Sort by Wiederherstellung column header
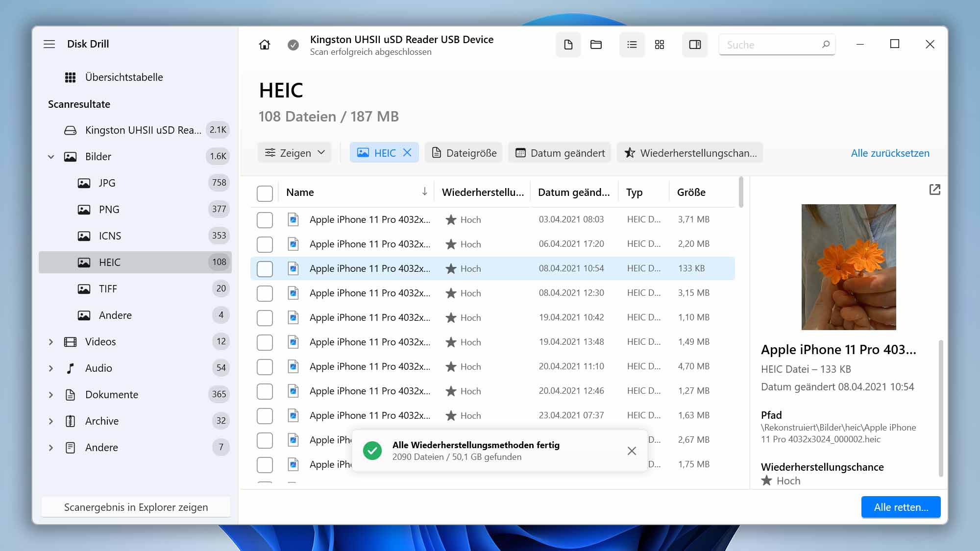 click(483, 192)
